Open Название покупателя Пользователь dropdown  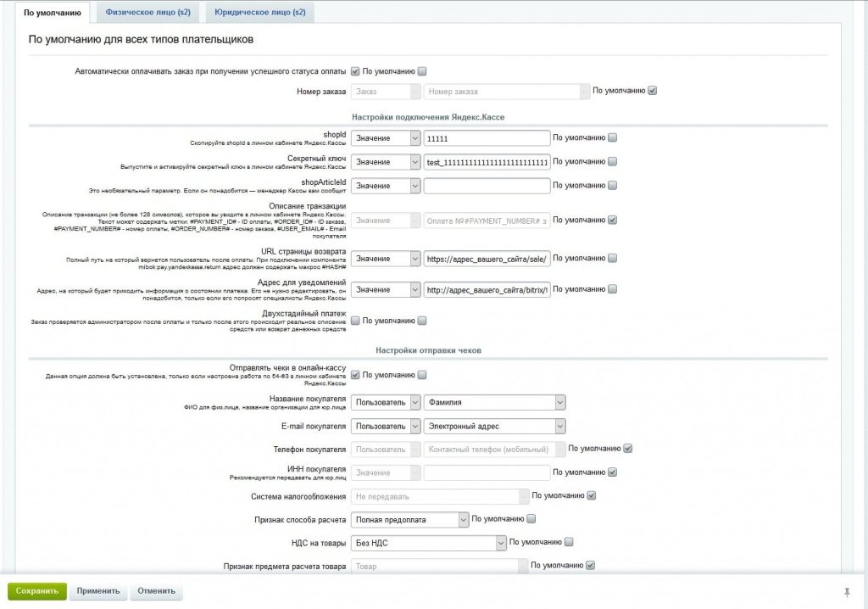coord(386,403)
